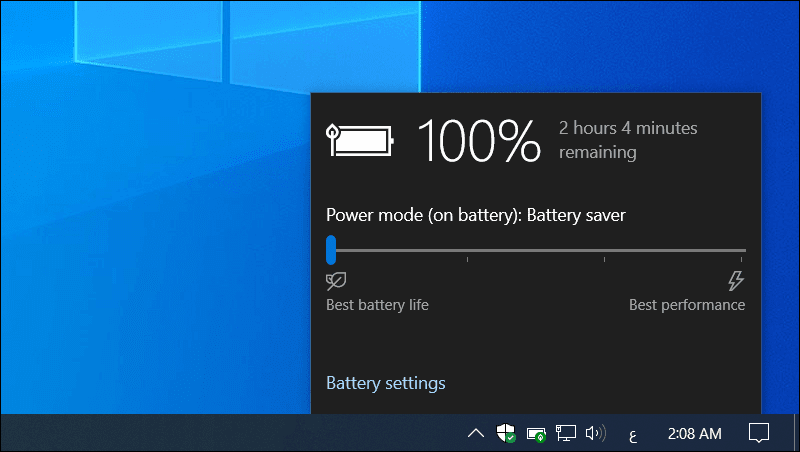Open the network tray icon
The height and width of the screenshot is (452, 800).
[x=566, y=433]
